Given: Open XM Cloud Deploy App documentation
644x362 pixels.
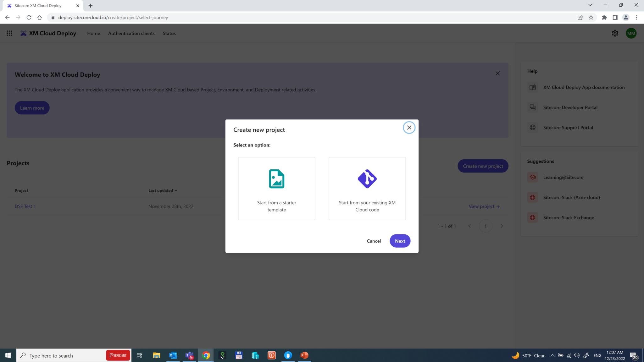Looking at the screenshot, I should (x=584, y=87).
